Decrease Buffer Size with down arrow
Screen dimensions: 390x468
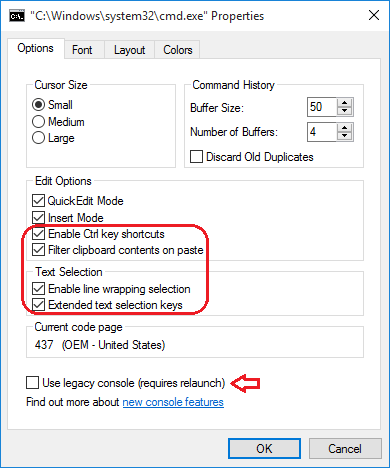[x=344, y=111]
